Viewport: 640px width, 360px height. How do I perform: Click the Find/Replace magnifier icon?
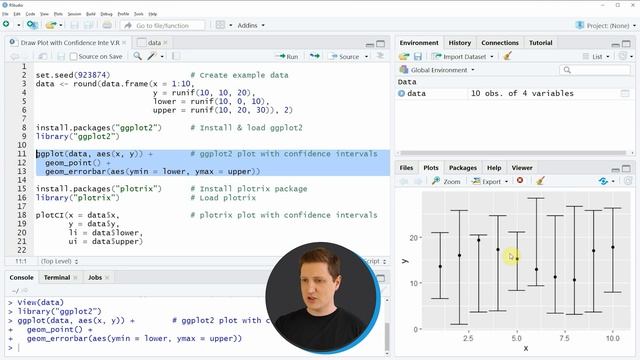(x=138, y=56)
